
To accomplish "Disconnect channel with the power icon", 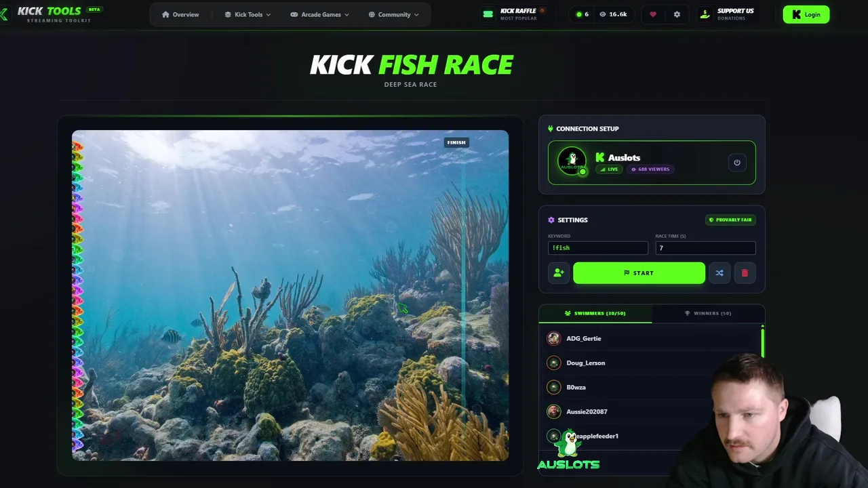I will (x=737, y=163).
